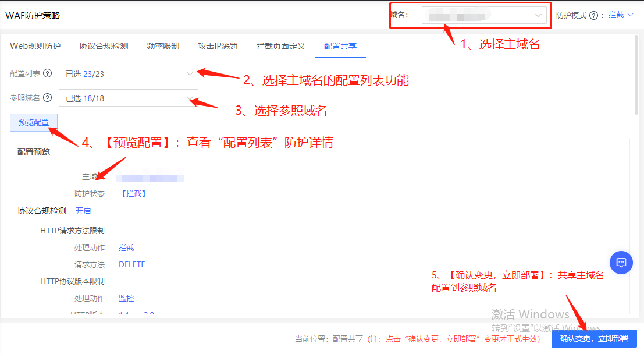
Task: Click the DELETE request method value
Action: [x=132, y=264]
